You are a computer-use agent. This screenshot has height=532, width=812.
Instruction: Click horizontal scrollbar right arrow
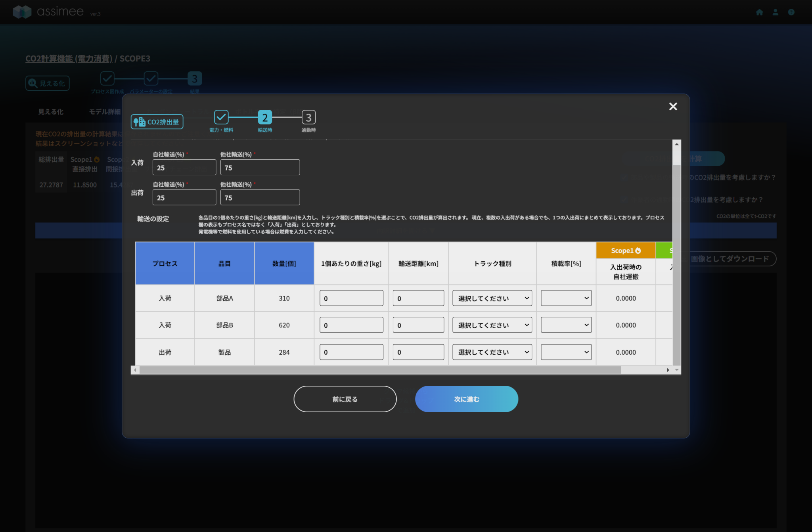click(x=668, y=370)
